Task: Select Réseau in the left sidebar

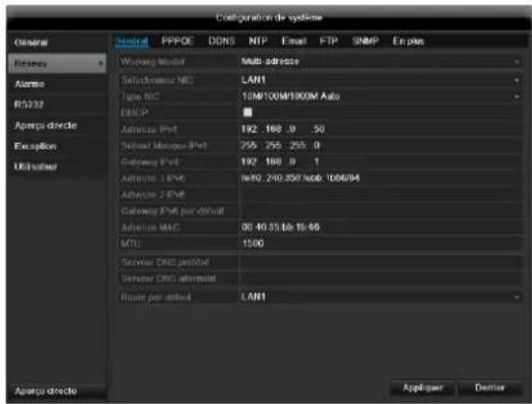Action: coord(57,63)
